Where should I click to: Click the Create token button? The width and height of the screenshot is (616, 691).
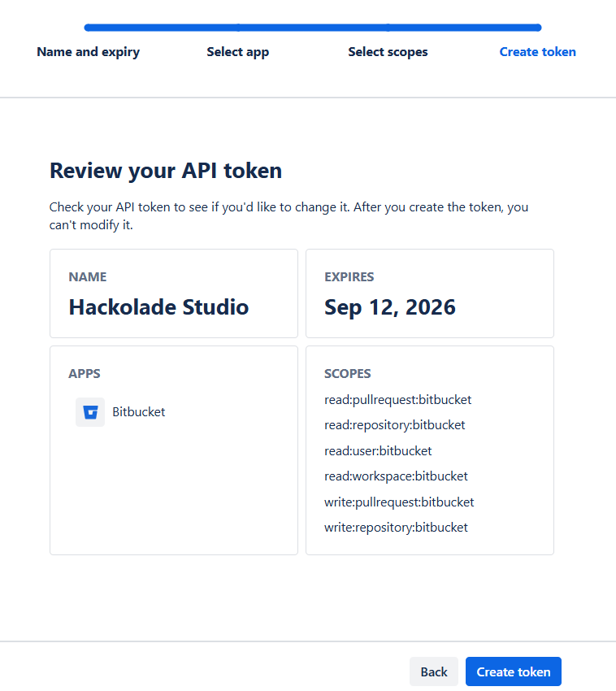click(513, 671)
